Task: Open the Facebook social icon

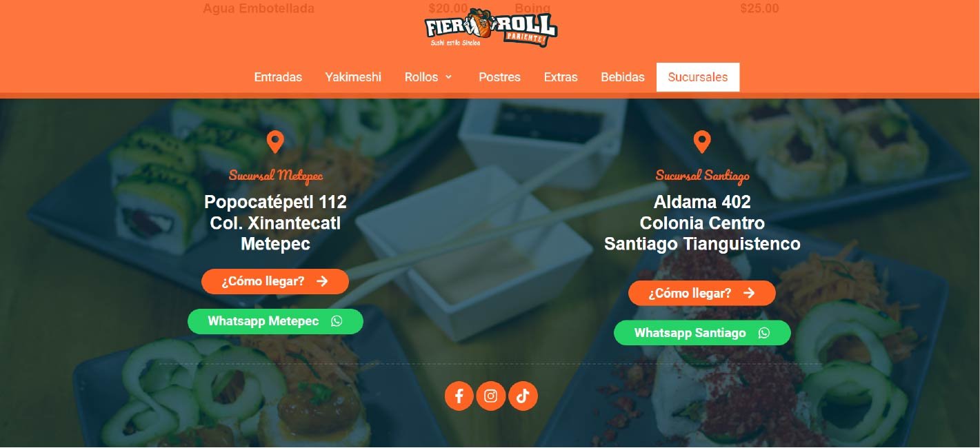Action: pos(459,396)
